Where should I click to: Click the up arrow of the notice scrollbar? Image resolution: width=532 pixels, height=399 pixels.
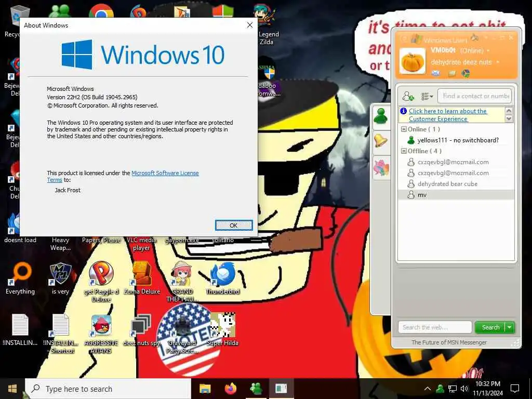(x=509, y=111)
